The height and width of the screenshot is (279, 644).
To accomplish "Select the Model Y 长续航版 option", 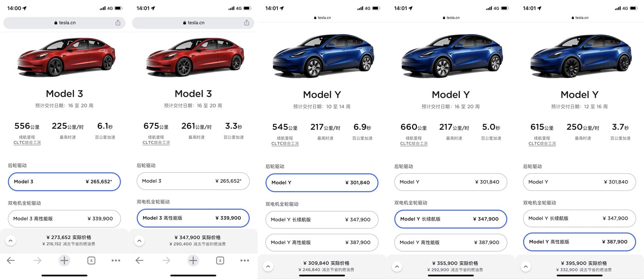I will [x=450, y=219].
